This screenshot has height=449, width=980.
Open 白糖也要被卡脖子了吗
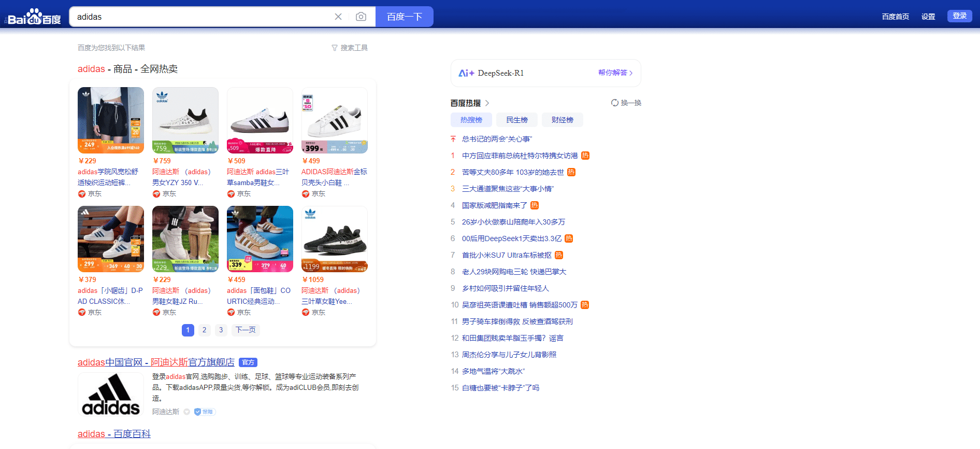click(500, 388)
